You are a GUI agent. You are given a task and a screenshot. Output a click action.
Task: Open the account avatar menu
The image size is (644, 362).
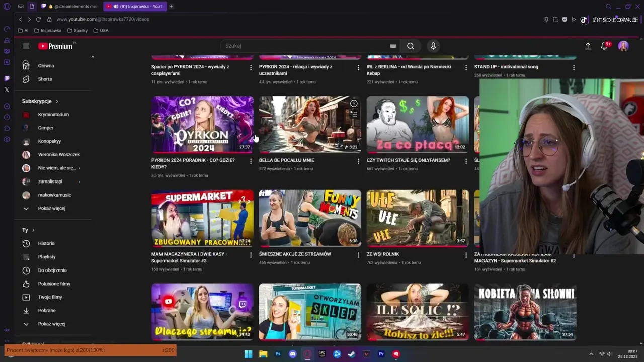[x=623, y=46]
